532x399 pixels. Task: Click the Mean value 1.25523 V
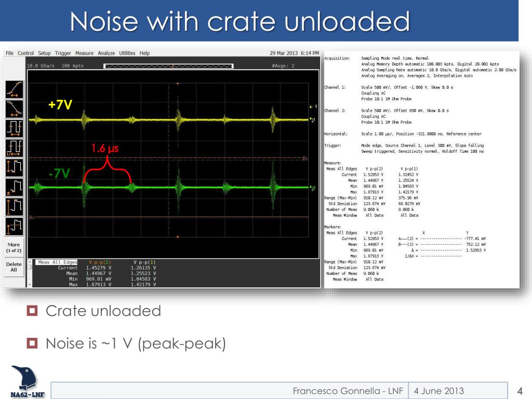[143, 273]
